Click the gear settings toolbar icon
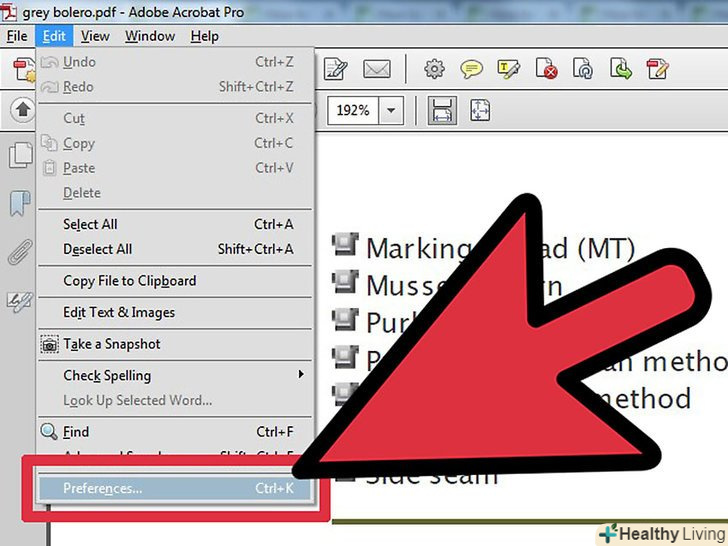This screenshot has height=546, width=728. coord(434,69)
